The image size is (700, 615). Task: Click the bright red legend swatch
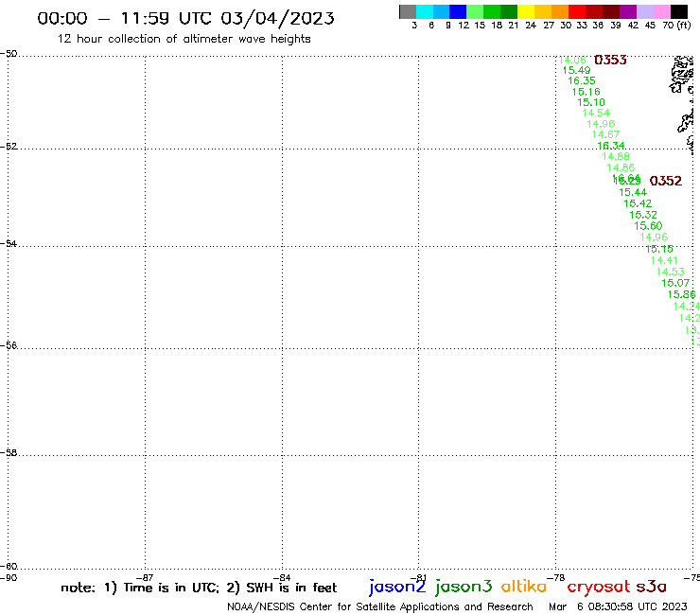pyautogui.click(x=577, y=11)
